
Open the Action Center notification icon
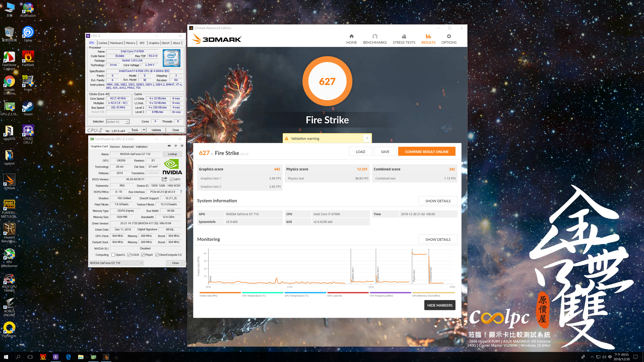636,357
